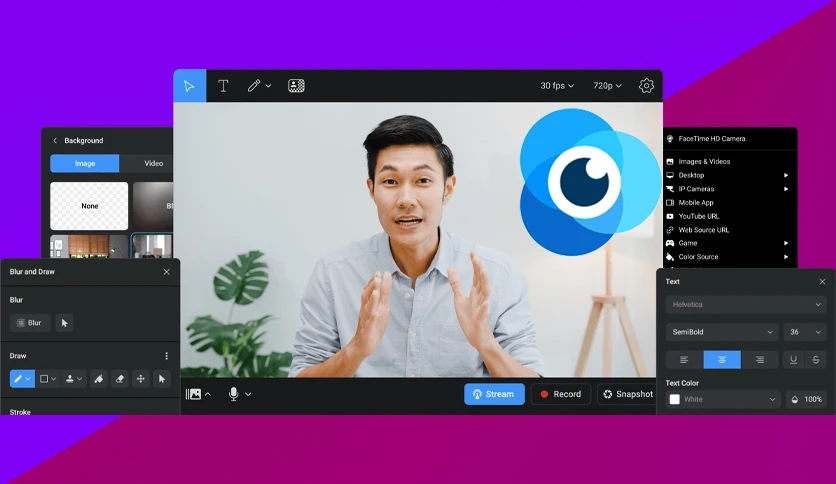
Task: Click the Blur button
Action: tap(30, 323)
